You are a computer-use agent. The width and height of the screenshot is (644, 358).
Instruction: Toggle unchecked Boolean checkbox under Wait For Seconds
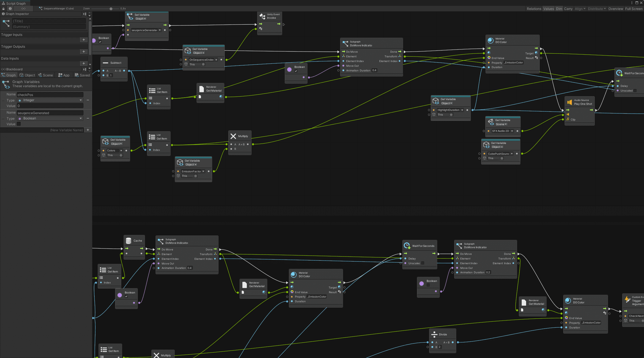pos(428,285)
